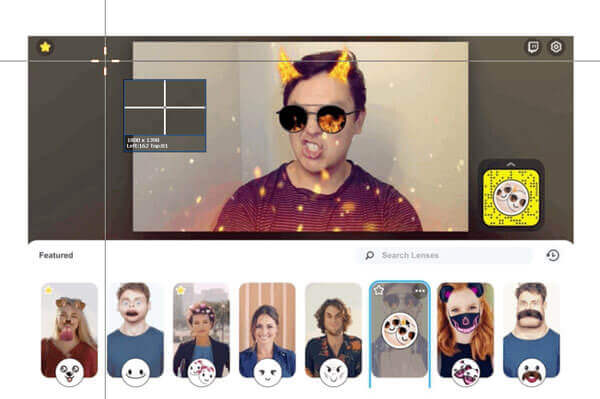The width and height of the screenshot is (600, 399).
Task: Click the yellow Snapcode image
Action: (511, 197)
